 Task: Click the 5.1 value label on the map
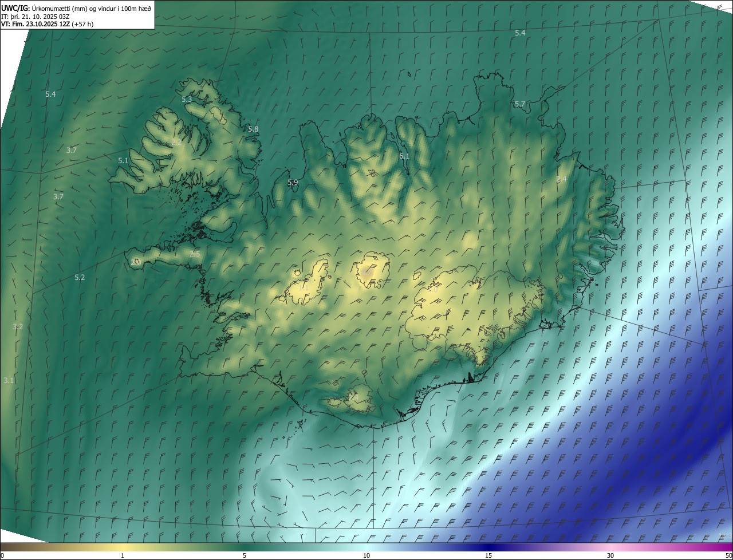click(x=123, y=161)
